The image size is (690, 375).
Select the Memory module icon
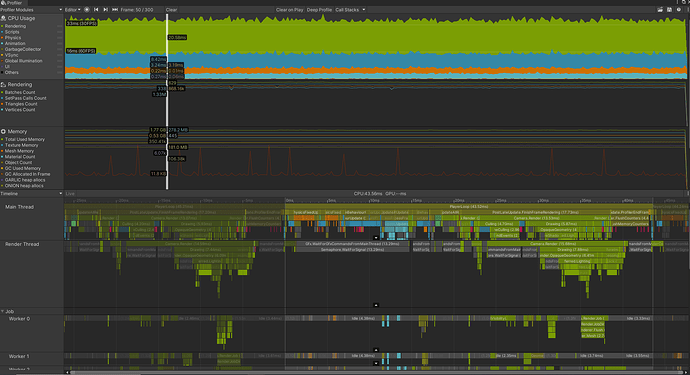click(3, 132)
